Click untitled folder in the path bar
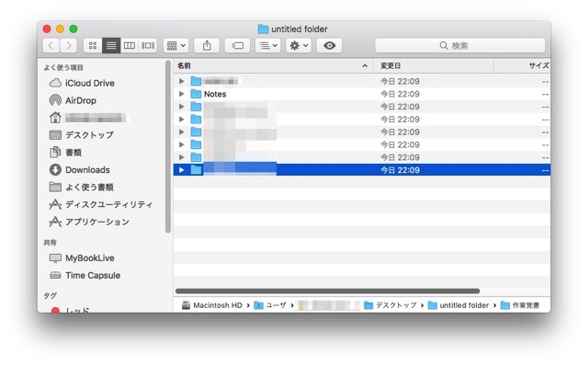Viewport: 588px width, 366px height. (x=458, y=305)
